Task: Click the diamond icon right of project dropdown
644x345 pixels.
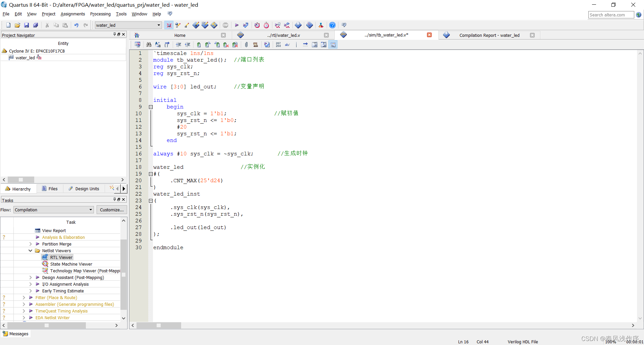Action: (169, 25)
